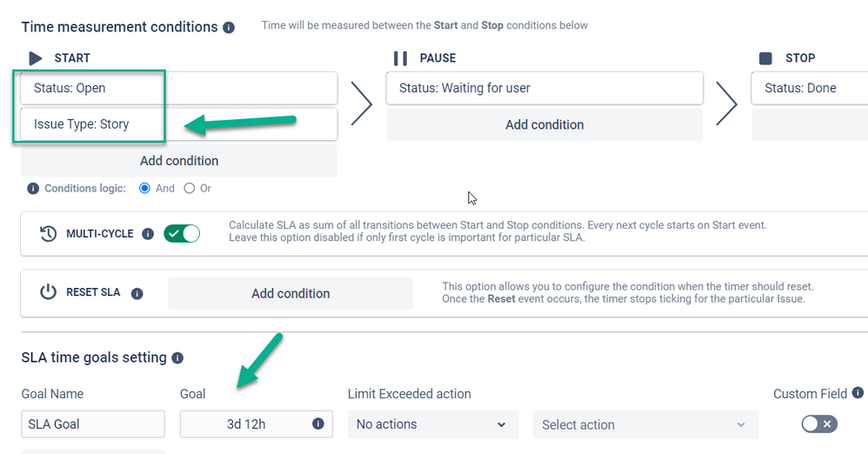Click the Status: Open start condition
The image size is (868, 454).
(x=179, y=88)
